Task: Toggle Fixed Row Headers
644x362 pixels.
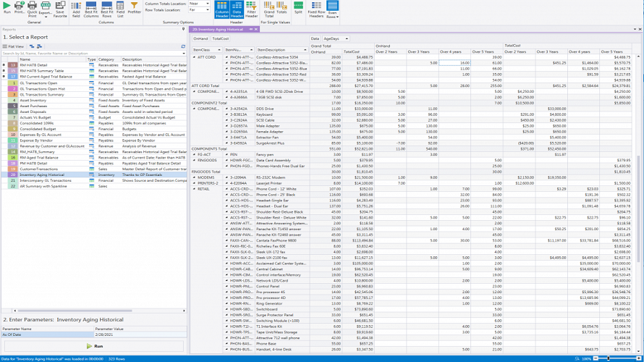Action: [316, 9]
